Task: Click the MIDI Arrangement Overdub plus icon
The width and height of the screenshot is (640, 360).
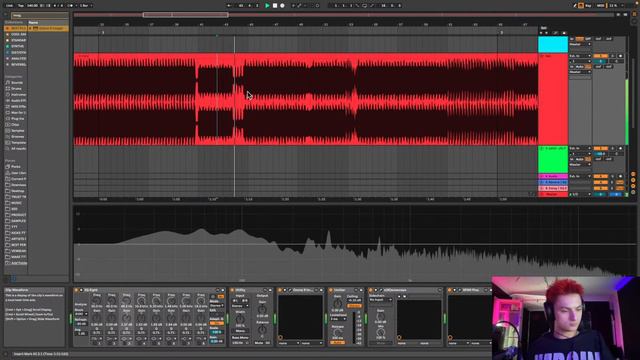Action: tap(293, 6)
